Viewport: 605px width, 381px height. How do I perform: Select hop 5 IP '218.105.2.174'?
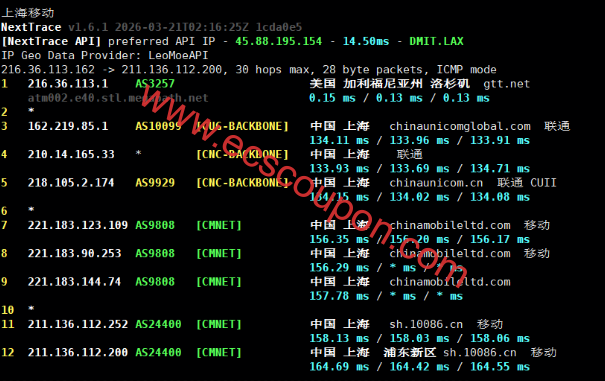(71, 183)
